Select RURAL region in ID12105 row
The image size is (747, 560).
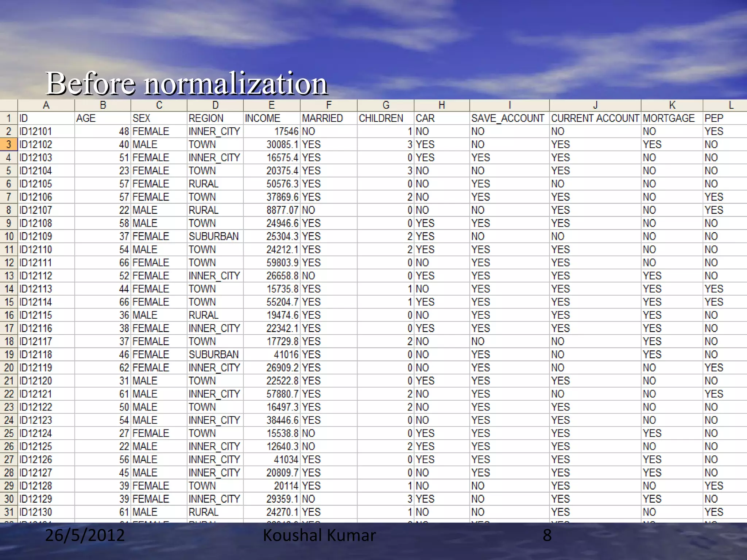tap(215, 184)
